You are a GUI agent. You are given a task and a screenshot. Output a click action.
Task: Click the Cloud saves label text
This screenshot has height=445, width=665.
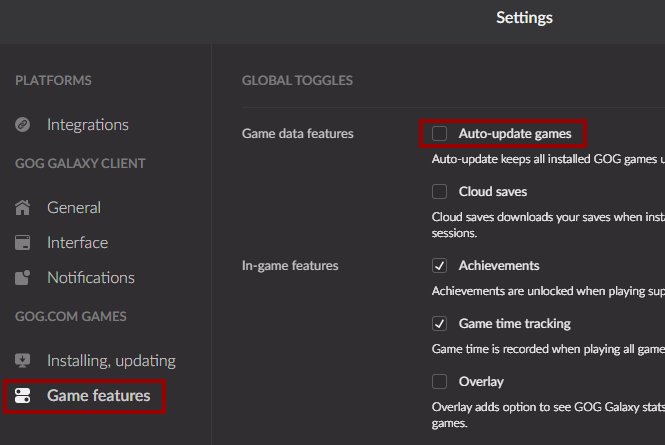tap(493, 191)
